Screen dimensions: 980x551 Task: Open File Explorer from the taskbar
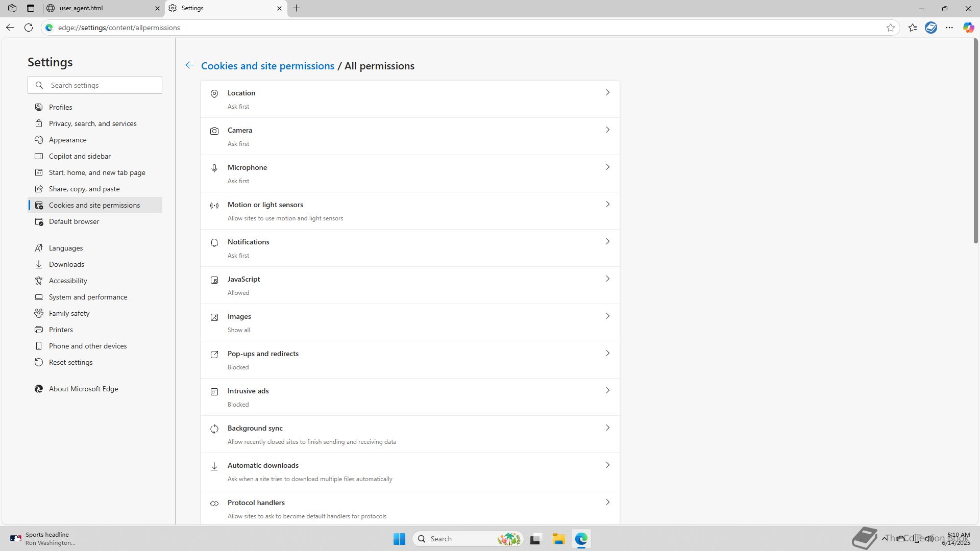point(558,539)
